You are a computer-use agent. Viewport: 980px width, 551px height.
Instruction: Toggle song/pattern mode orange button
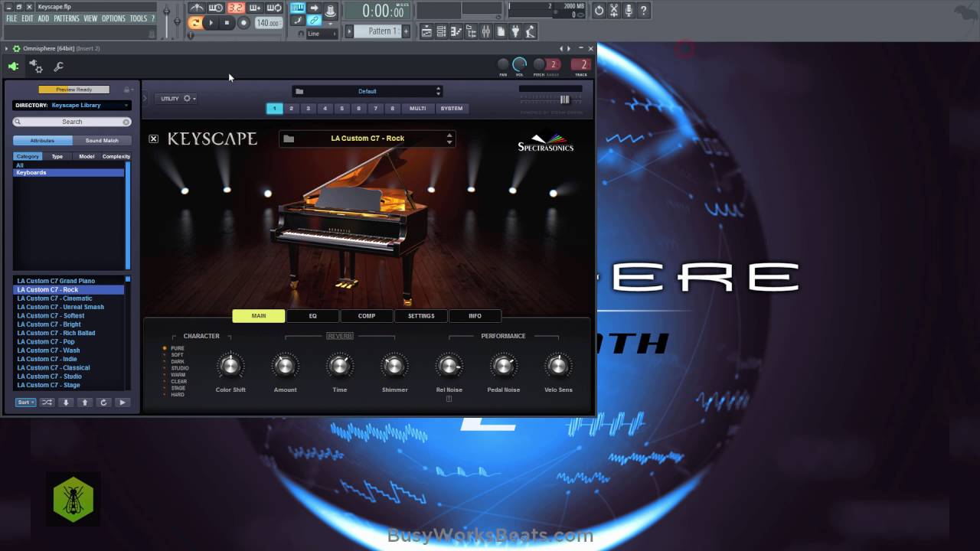pyautogui.click(x=195, y=23)
